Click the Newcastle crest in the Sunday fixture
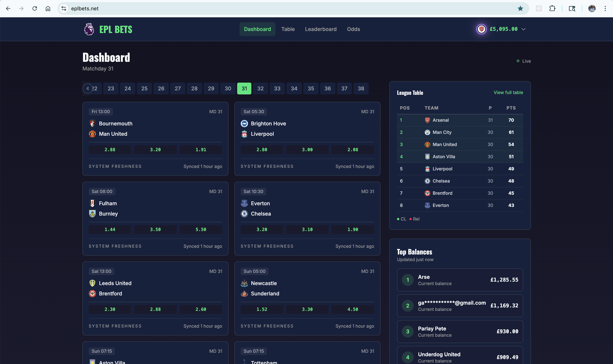 pos(244,283)
